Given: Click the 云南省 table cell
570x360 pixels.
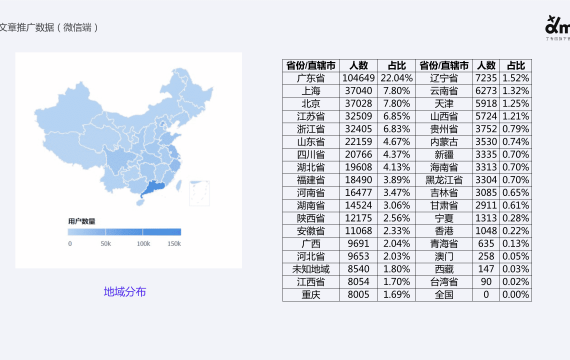Looking at the screenshot, I should pyautogui.click(x=444, y=91).
